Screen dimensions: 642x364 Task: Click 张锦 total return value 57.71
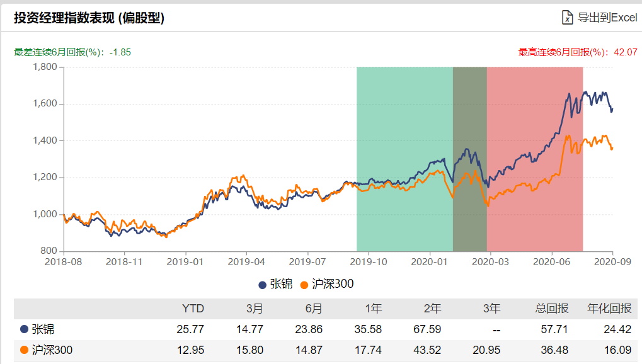pyautogui.click(x=554, y=329)
